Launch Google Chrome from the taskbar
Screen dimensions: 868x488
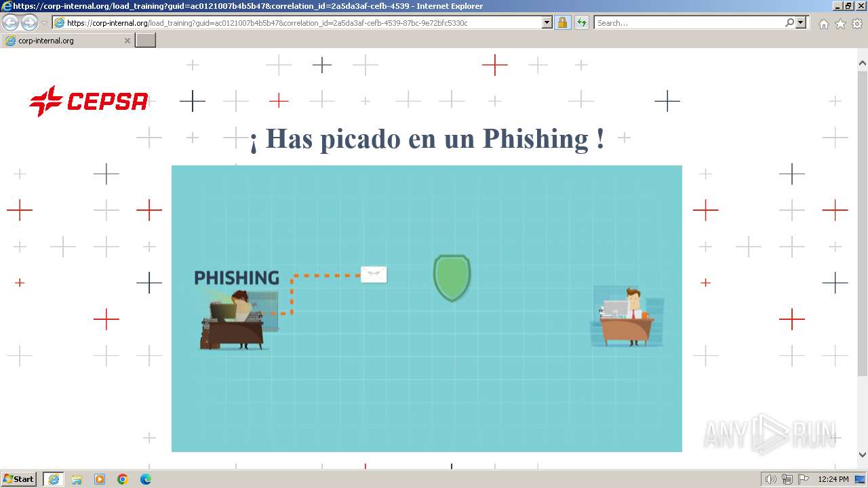123,479
